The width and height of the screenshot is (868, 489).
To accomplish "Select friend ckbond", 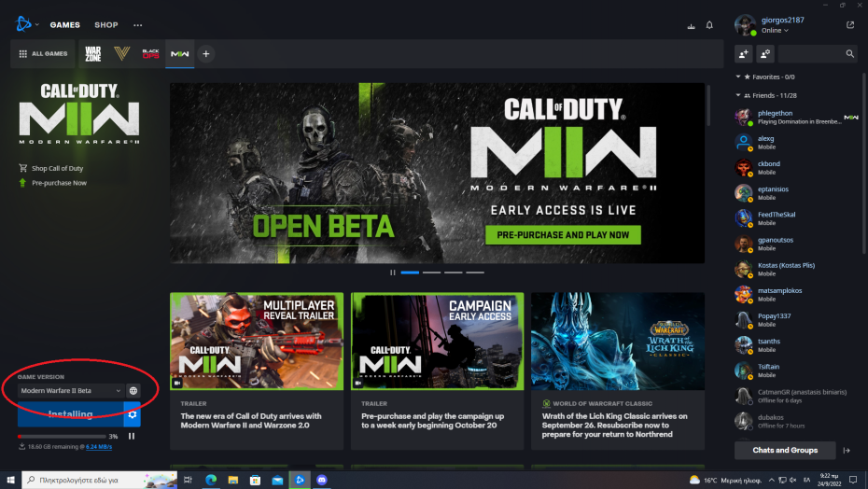I will point(797,168).
